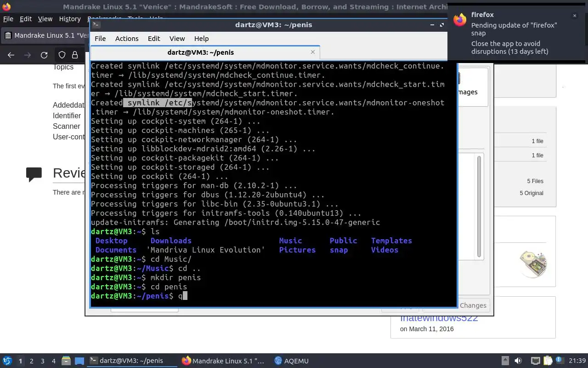Switch to workspace 4
The width and height of the screenshot is (588, 368).
tap(54, 361)
